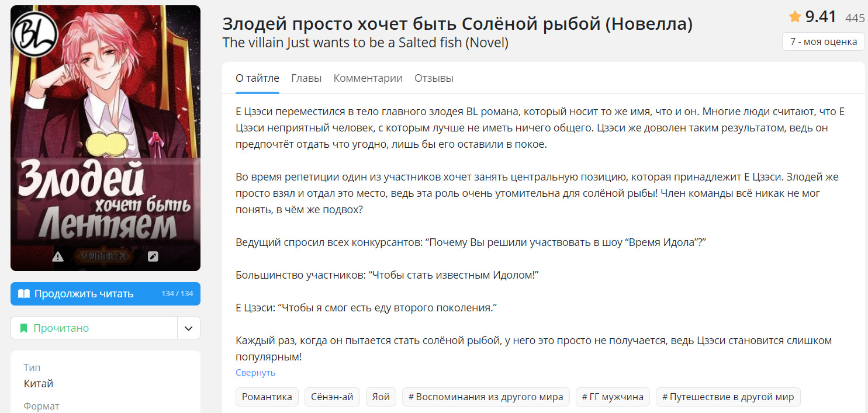The height and width of the screenshot is (413, 868).
Task: Click the open book icon on the blue button
Action: tap(24, 294)
